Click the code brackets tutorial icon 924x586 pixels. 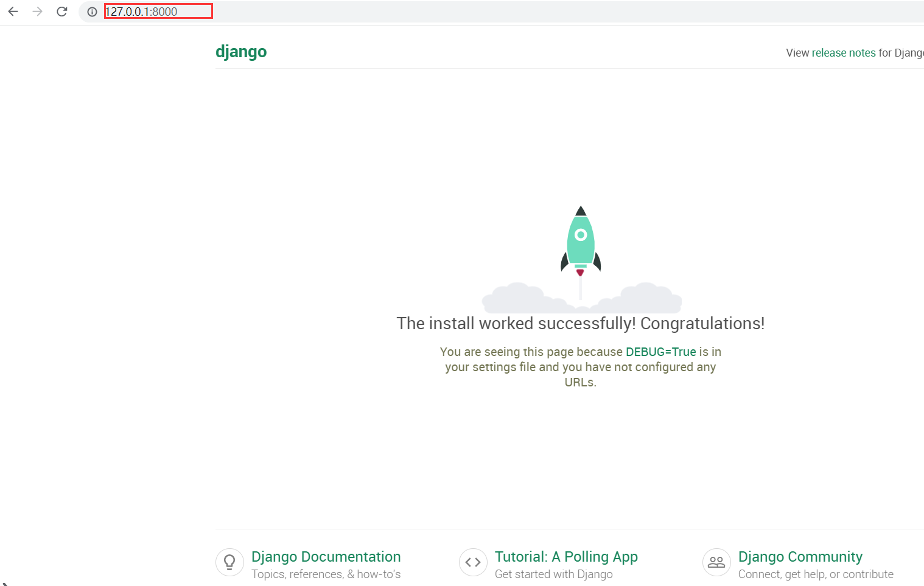(473, 562)
